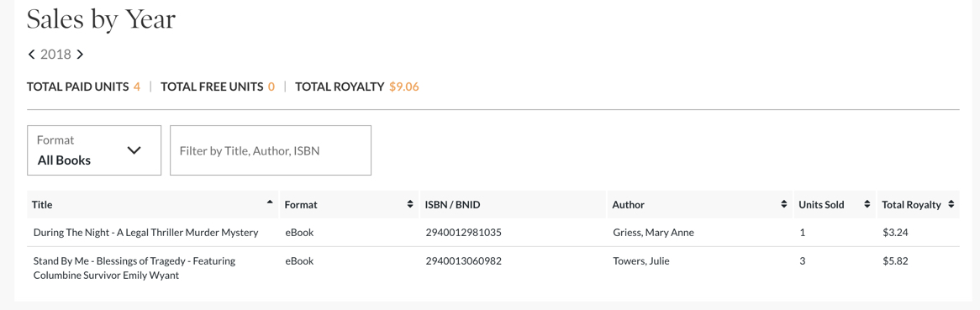This screenshot has width=980, height=310.
Task: Select the Stand By Me book title
Action: pos(134,267)
